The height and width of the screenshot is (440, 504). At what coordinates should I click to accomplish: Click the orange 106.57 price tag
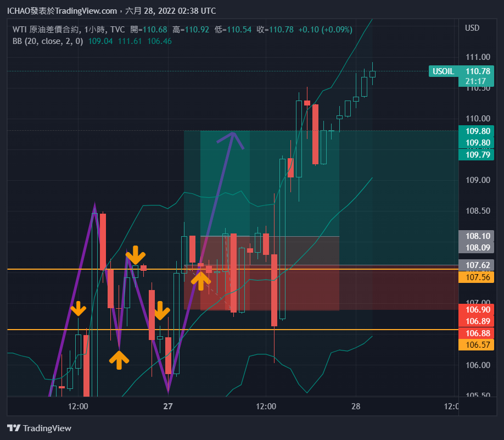(478, 345)
